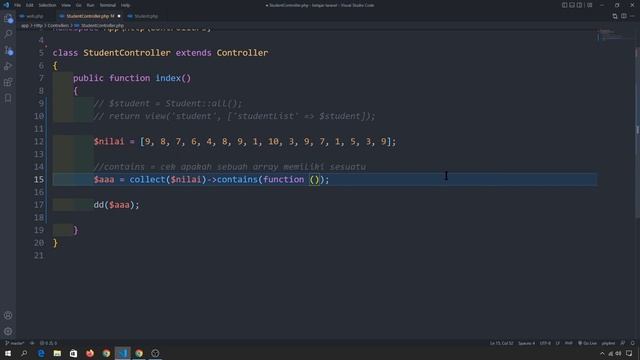The width and height of the screenshot is (640, 360).
Task: Open the Selection menu
Action: [47, 5]
